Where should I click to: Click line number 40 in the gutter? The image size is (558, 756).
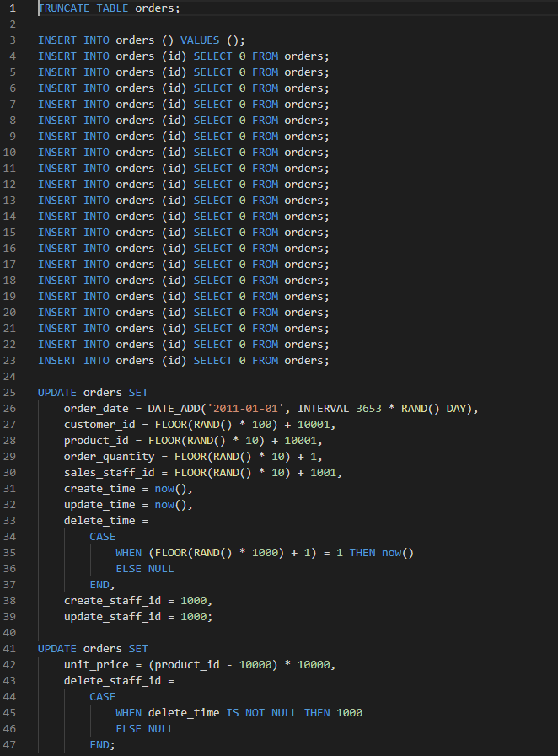point(9,632)
